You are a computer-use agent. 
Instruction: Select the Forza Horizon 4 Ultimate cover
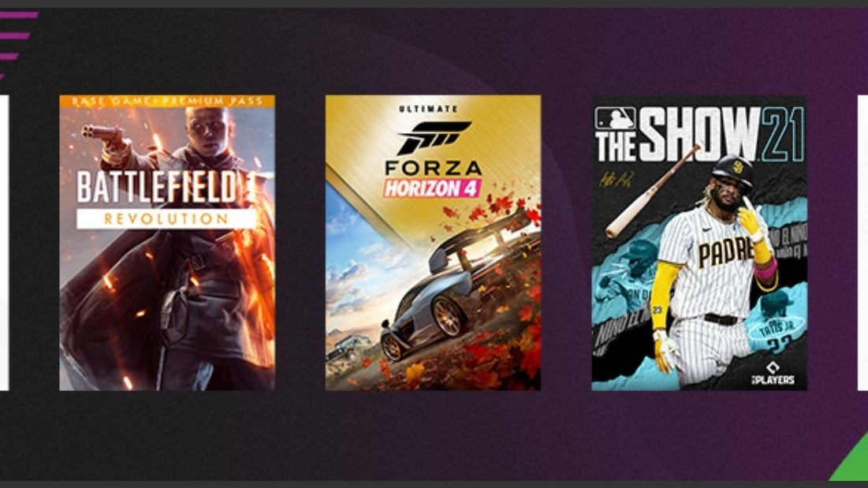(x=433, y=243)
